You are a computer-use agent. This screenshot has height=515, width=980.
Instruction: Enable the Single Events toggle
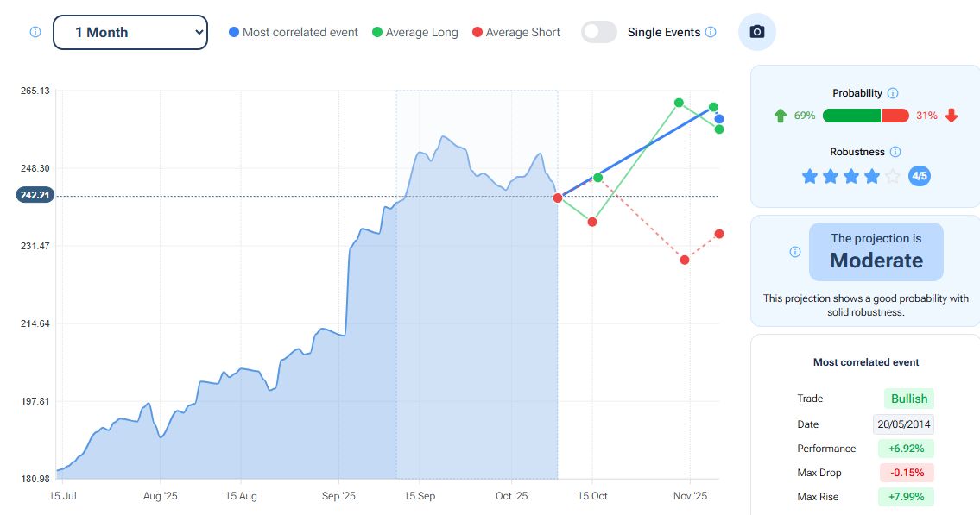click(x=599, y=32)
